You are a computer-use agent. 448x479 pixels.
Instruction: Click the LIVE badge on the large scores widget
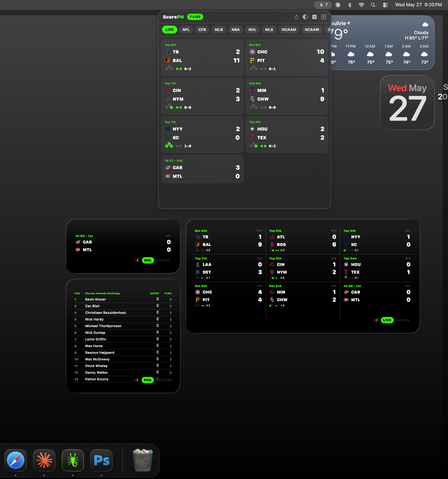(387, 320)
